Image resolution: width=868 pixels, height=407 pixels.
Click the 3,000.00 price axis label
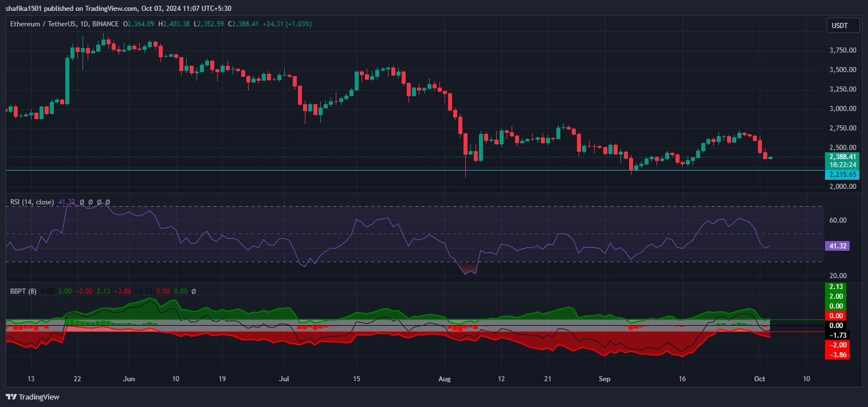tap(843, 109)
